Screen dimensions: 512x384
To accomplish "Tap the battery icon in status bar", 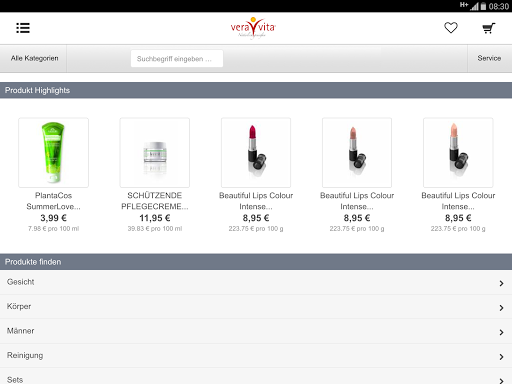I will [x=483, y=6].
